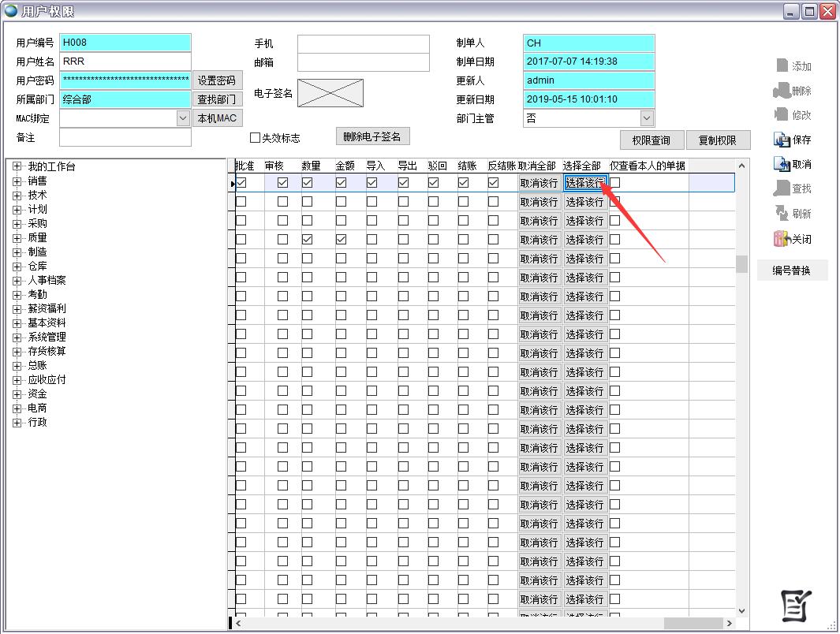Click the Close (关闭) icon
Screen dimensions: 840x634
pyautogui.click(x=782, y=239)
